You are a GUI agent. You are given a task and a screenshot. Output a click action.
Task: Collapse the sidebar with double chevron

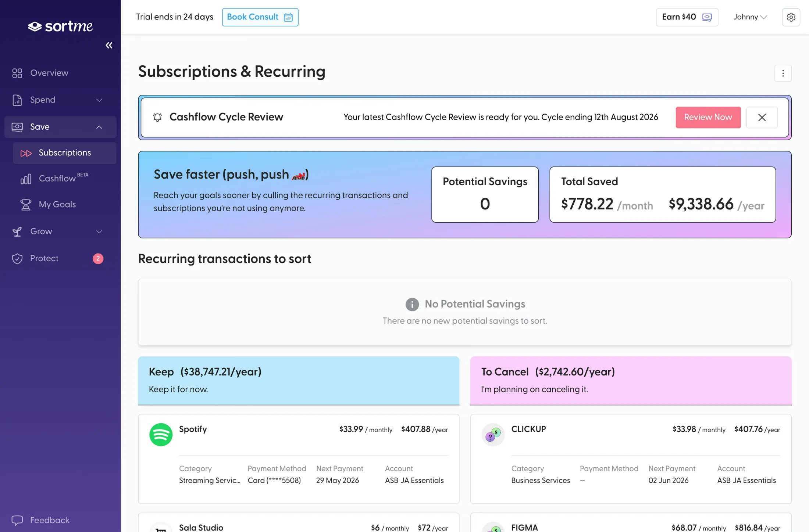click(109, 45)
